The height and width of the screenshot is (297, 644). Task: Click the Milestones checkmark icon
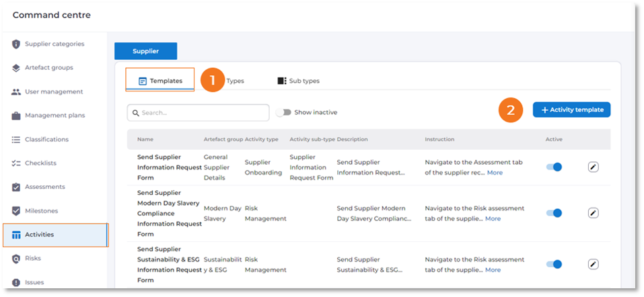16,211
